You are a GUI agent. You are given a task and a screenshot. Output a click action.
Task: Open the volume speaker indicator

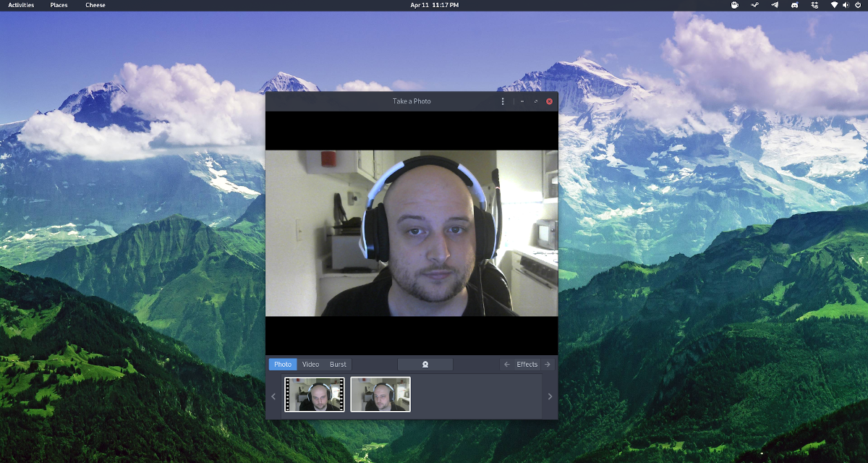point(846,5)
